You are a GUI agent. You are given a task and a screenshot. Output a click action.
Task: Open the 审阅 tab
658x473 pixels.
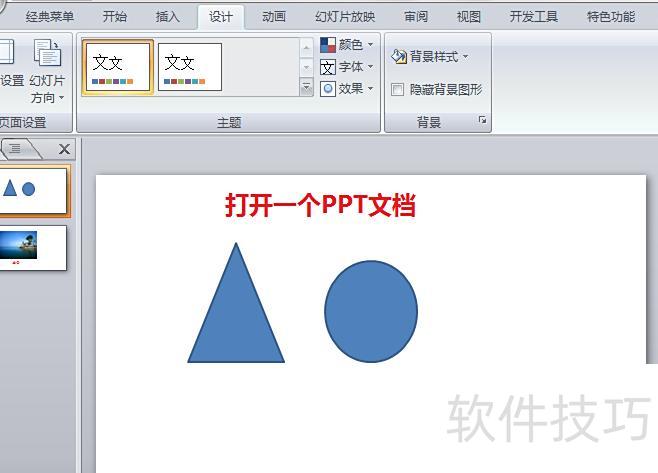(416, 17)
